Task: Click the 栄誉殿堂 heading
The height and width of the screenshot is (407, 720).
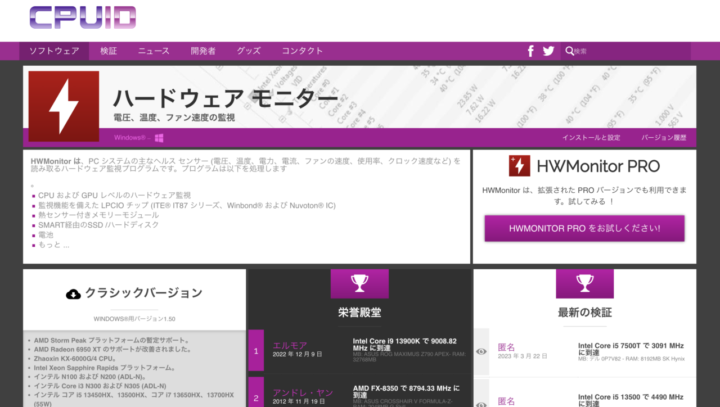Action: click(360, 313)
